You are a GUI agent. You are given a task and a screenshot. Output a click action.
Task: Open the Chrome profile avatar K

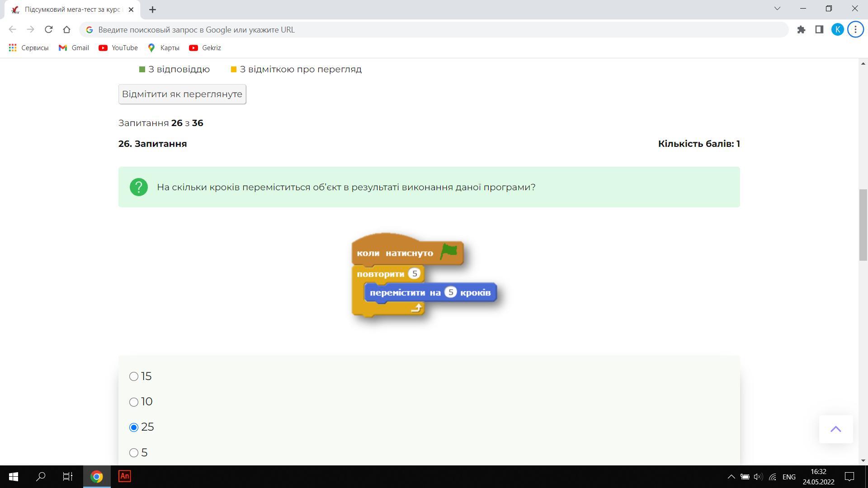pos(837,30)
